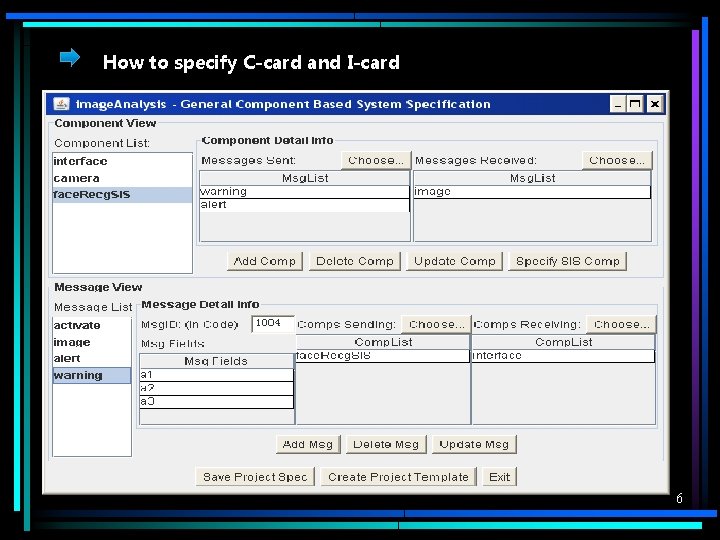Screen dimensions: 720x540
Task: Select interface in Comps Receiving list
Action: pyautogui.click(x=563, y=356)
